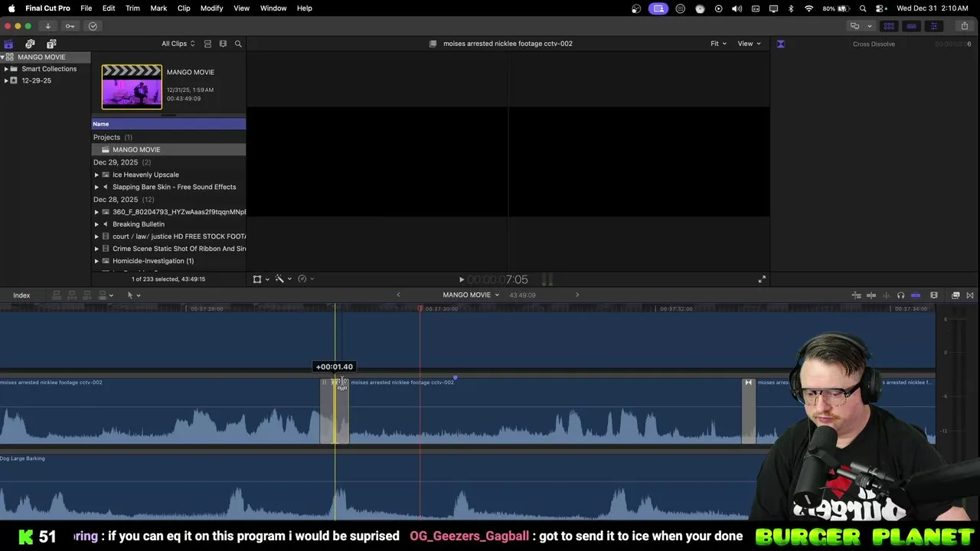
Task: Go forward in timeline history arrow
Action: pyautogui.click(x=577, y=295)
